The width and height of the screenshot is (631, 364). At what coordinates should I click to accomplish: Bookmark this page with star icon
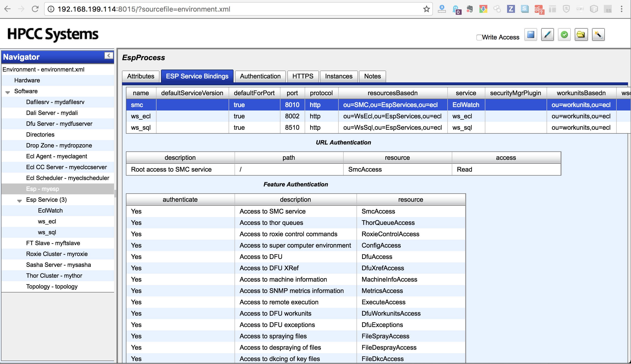pos(426,9)
